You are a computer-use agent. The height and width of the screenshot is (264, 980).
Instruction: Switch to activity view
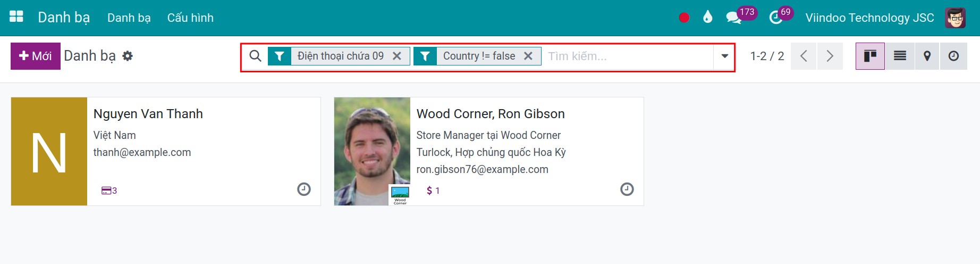coord(953,56)
